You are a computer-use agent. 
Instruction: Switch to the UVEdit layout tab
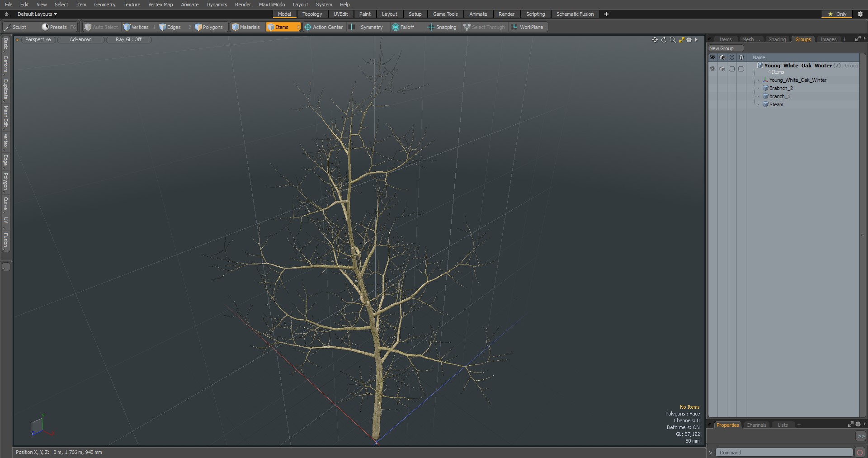(x=340, y=14)
